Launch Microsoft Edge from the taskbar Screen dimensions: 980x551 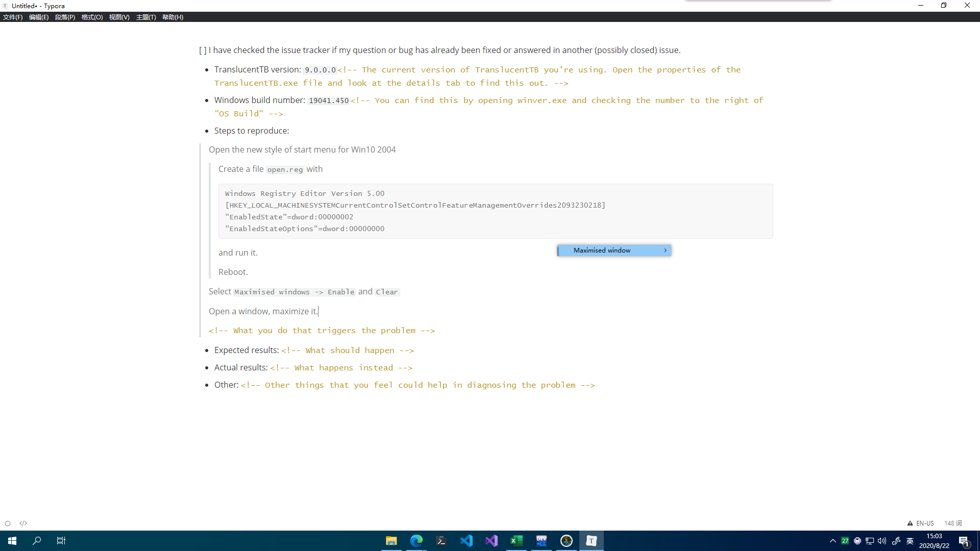[416, 541]
